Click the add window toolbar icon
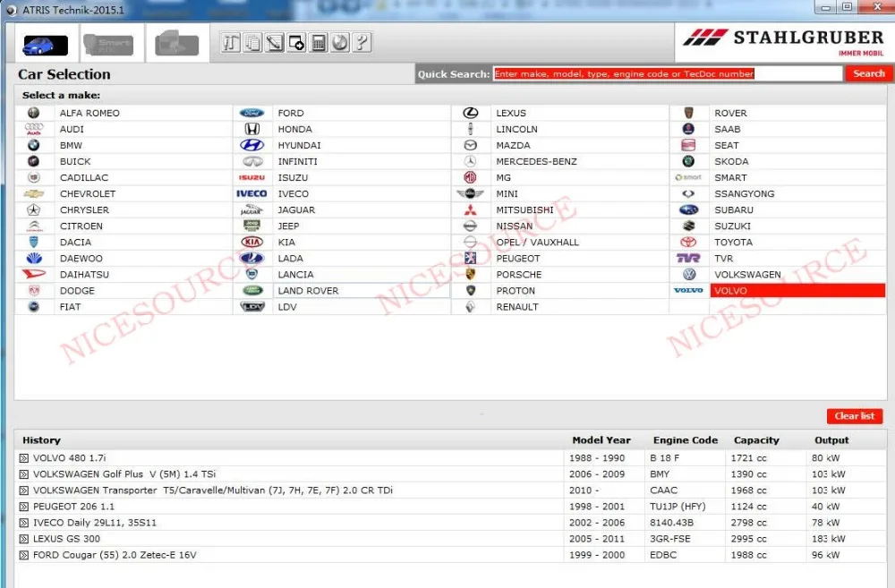Screen dimensions: 895x588 (x=296, y=43)
